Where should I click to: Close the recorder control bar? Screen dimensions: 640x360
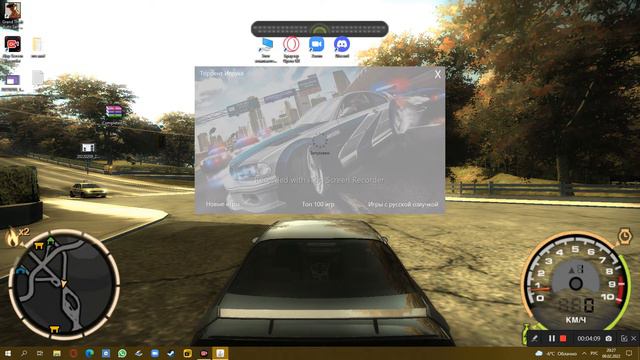633,338
